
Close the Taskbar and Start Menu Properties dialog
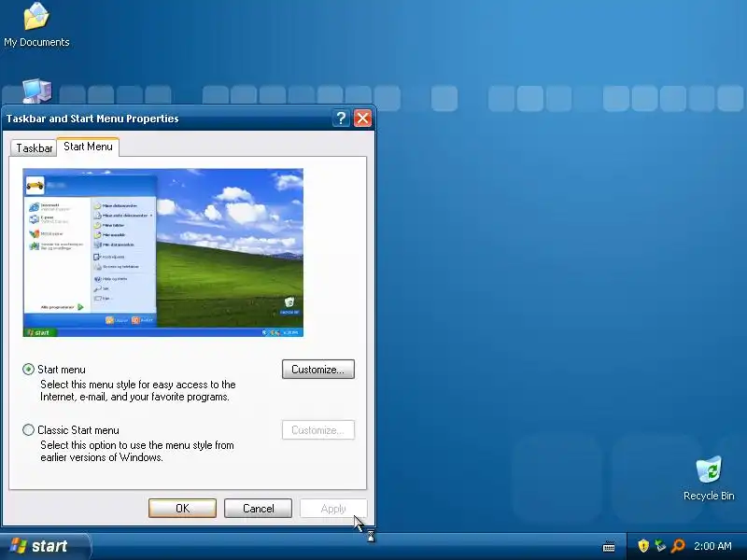tap(362, 119)
